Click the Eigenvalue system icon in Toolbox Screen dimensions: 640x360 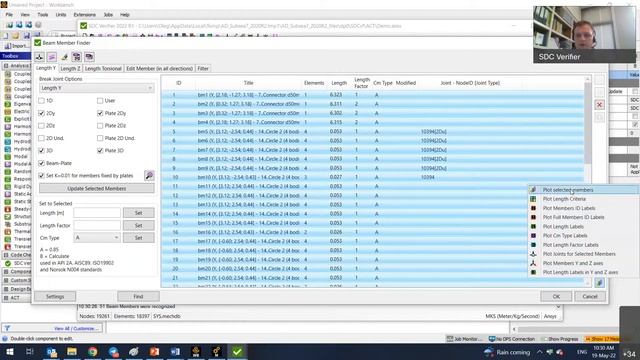coord(7,104)
